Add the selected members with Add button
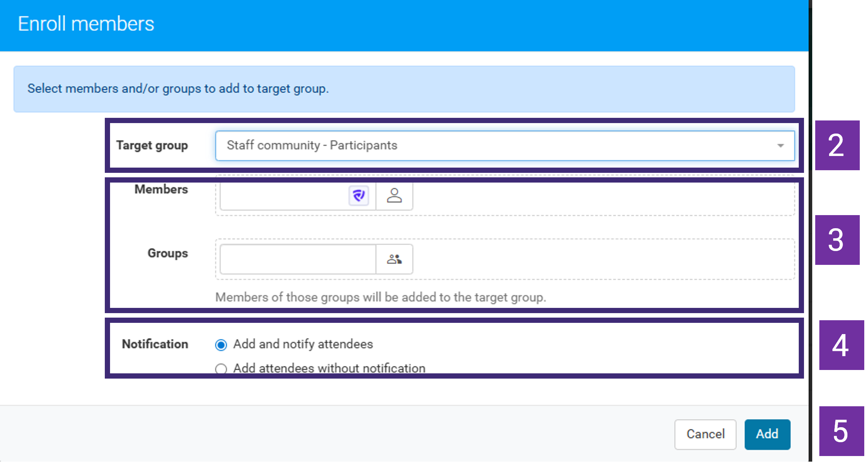Screen dimensions: 868x468 pyautogui.click(x=767, y=434)
